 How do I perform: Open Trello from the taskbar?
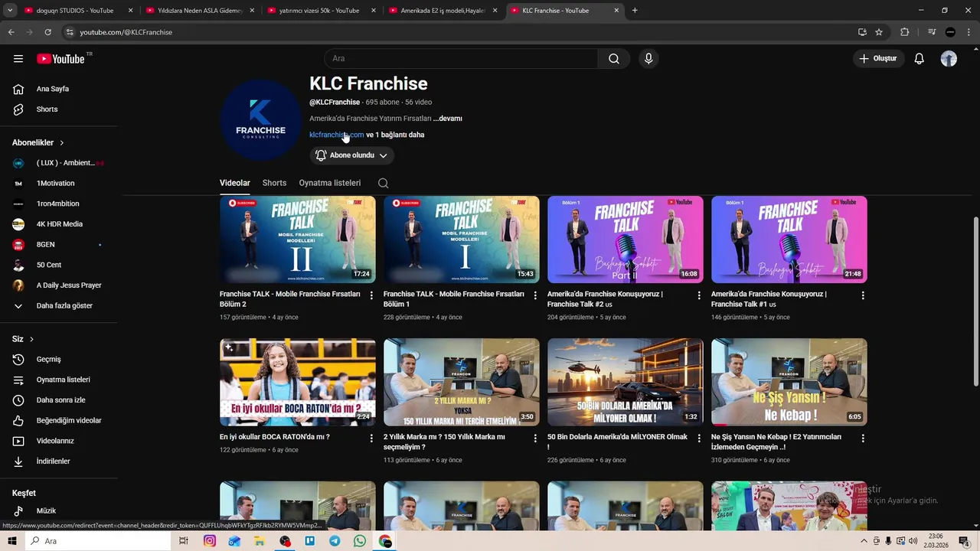pos(310,541)
